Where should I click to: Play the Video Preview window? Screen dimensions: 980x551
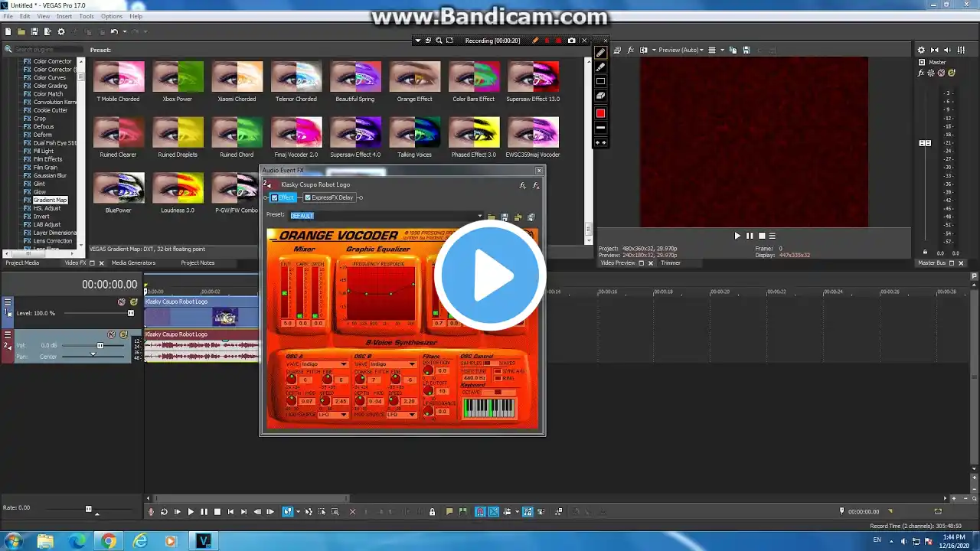pyautogui.click(x=737, y=236)
